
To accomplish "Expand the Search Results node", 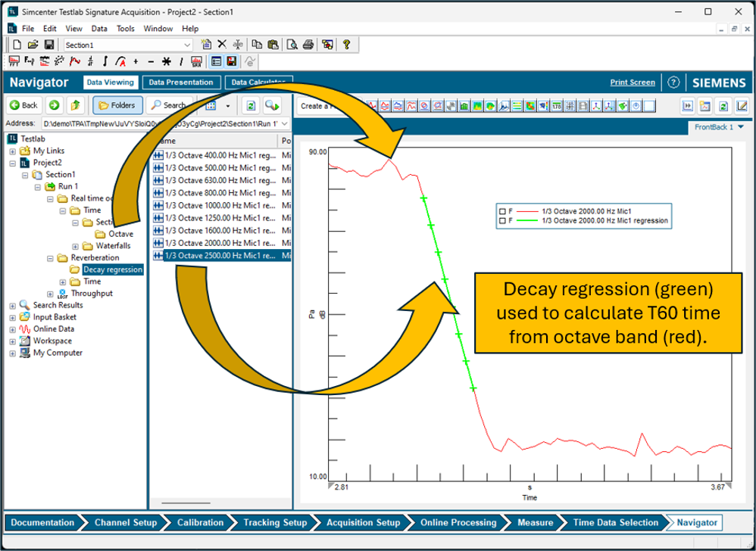I will point(13,306).
